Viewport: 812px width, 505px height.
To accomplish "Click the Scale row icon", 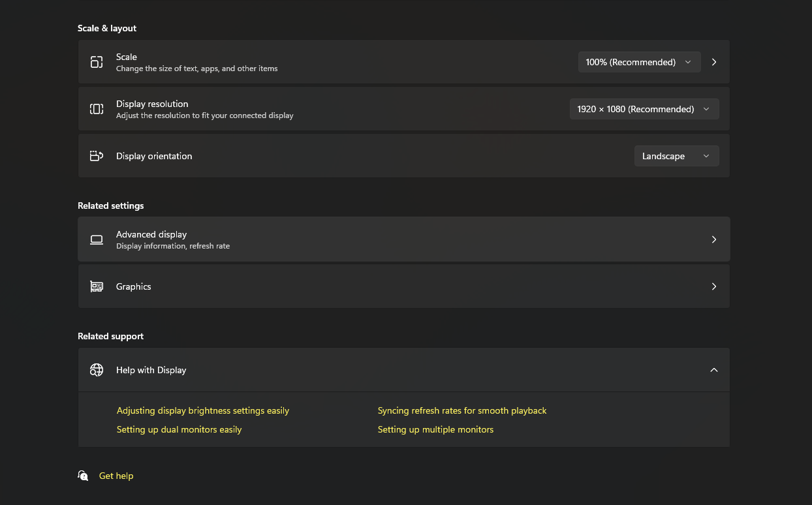I will [x=97, y=62].
